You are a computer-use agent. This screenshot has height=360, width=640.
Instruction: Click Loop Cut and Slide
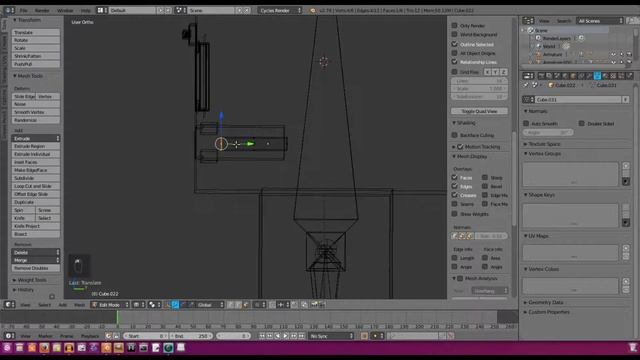click(x=36, y=186)
